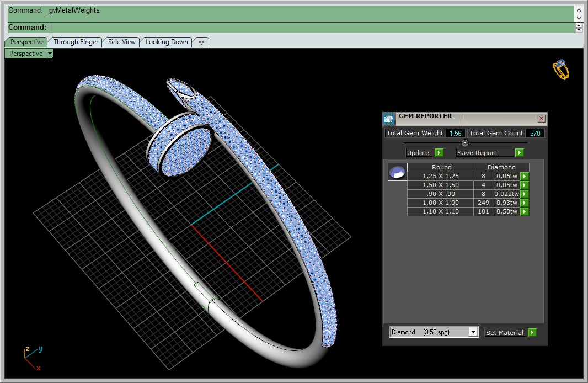Click the Total Gem Weight label
This screenshot has height=383, width=588.
pos(415,133)
